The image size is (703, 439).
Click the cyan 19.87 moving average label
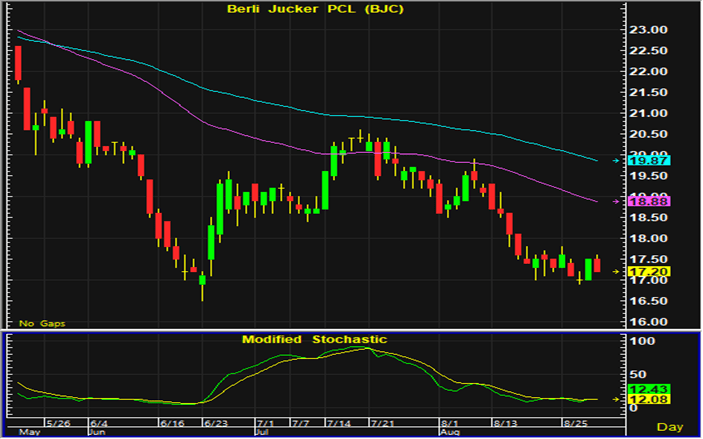click(x=638, y=160)
